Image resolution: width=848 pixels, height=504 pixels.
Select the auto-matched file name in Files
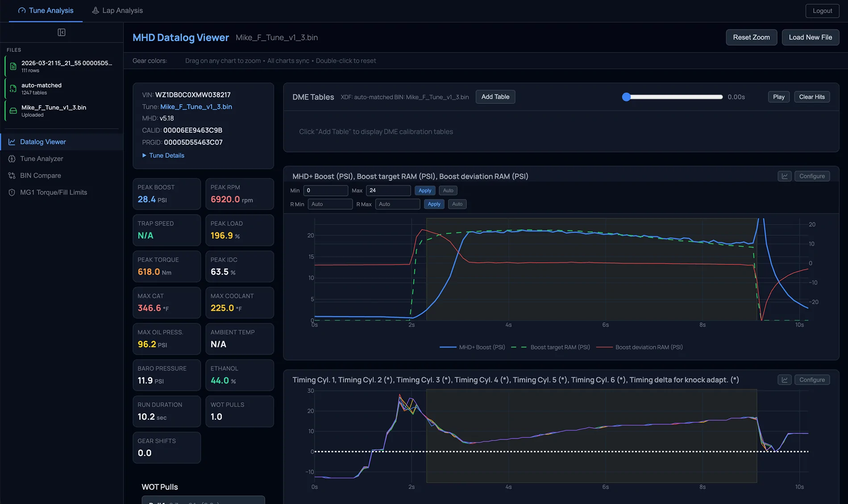42,85
